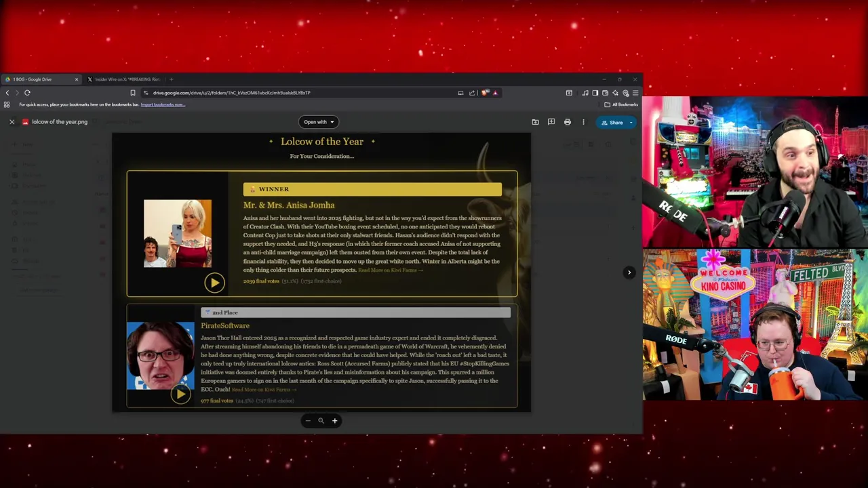Open the Leo AI sparkle icon

pyautogui.click(x=616, y=93)
